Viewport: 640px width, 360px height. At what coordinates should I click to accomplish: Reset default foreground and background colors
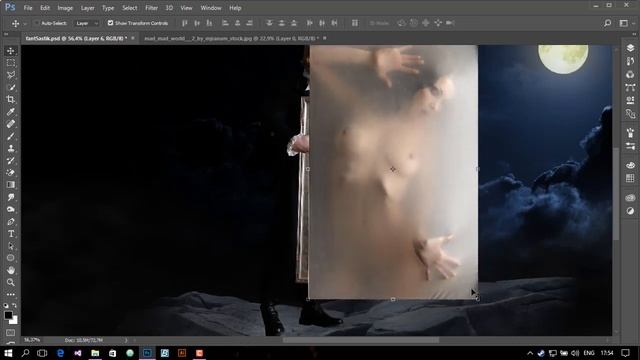6,306
